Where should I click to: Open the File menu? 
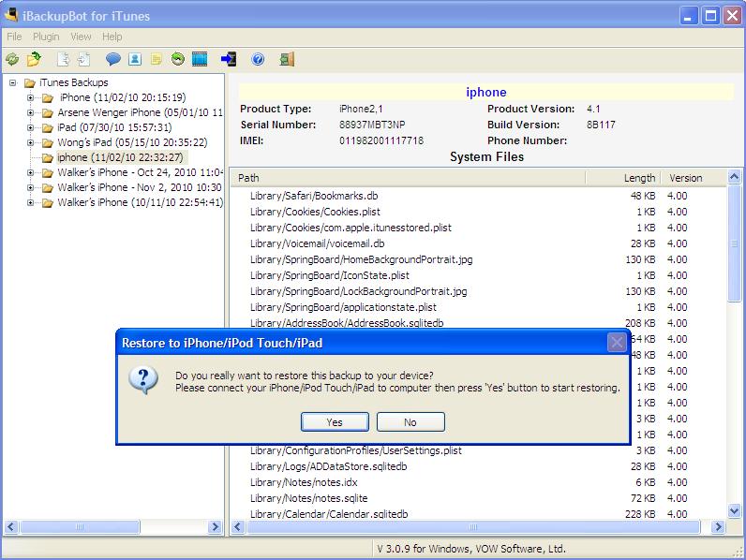tap(14, 37)
